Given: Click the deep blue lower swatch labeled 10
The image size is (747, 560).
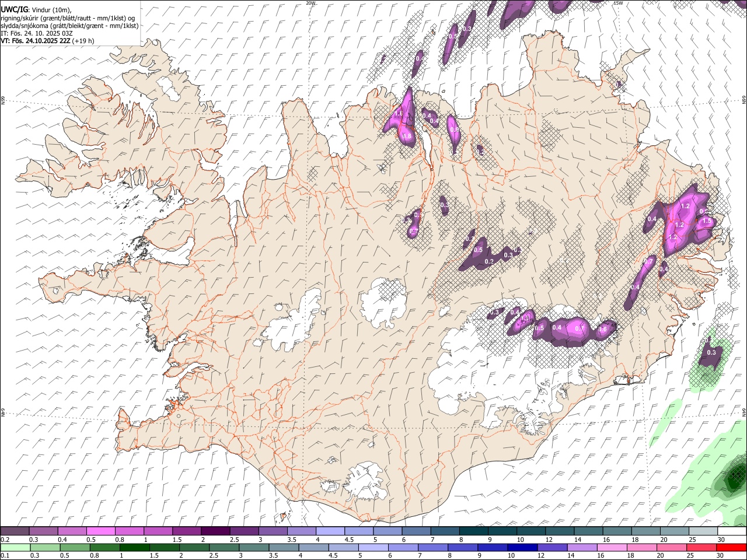Looking at the screenshot, I should (523, 548).
